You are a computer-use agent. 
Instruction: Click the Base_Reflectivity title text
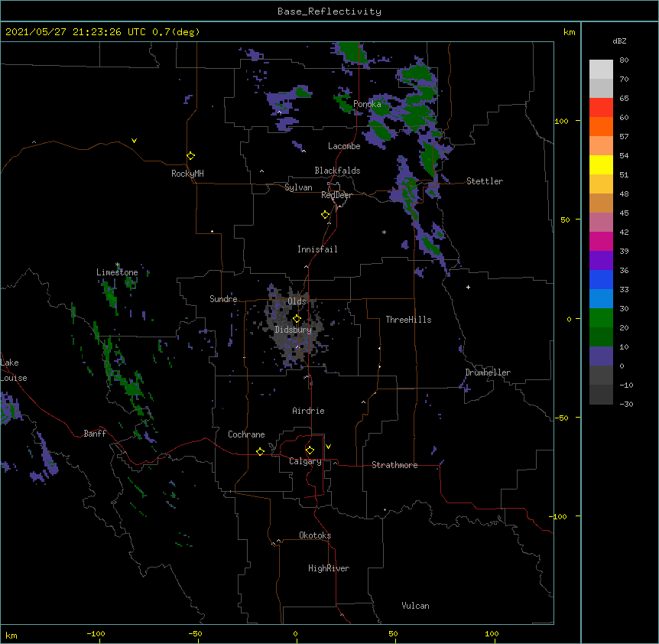click(329, 11)
